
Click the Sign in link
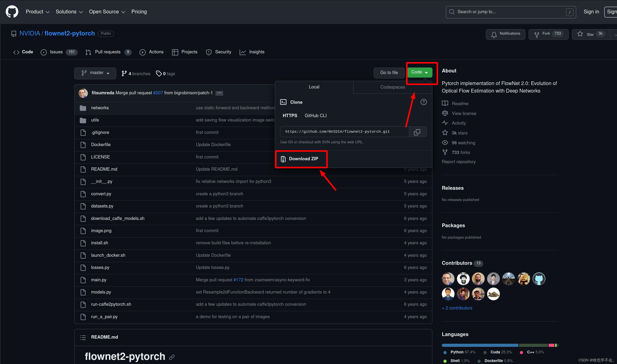click(x=591, y=12)
